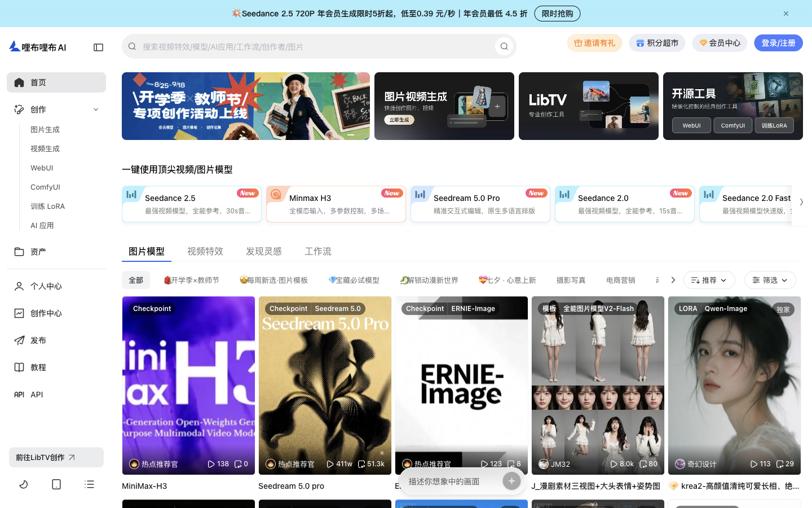This screenshot has width=812, height=508.
Task: Go to 首页 in the sidebar
Action: click(x=56, y=82)
